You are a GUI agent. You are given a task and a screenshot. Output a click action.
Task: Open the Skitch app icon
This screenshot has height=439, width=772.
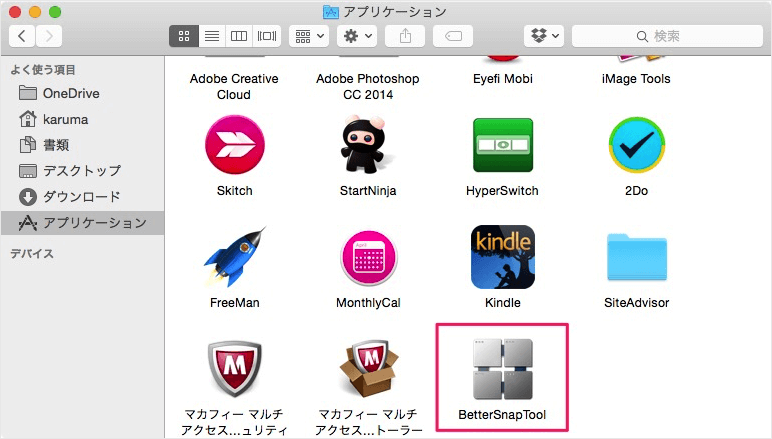(234, 145)
